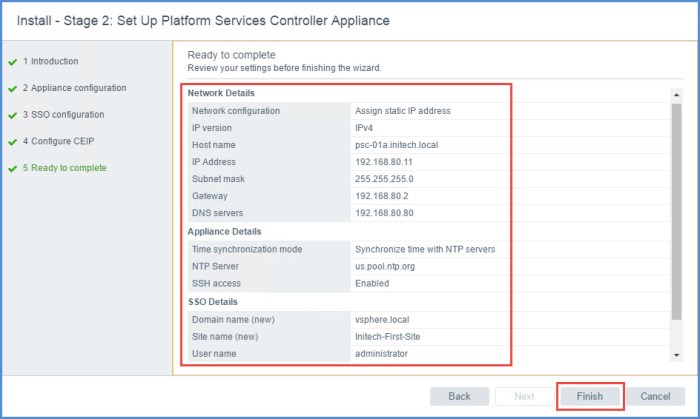Screen dimensions: 700x419
Task: Click the scroll down arrow in settings list
Action: click(x=676, y=355)
